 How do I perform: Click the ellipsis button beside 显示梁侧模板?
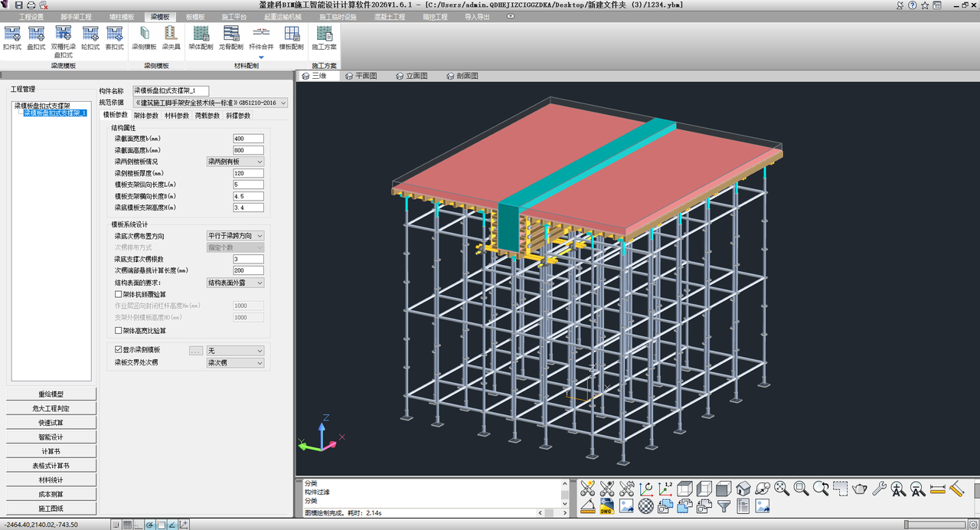(196, 350)
